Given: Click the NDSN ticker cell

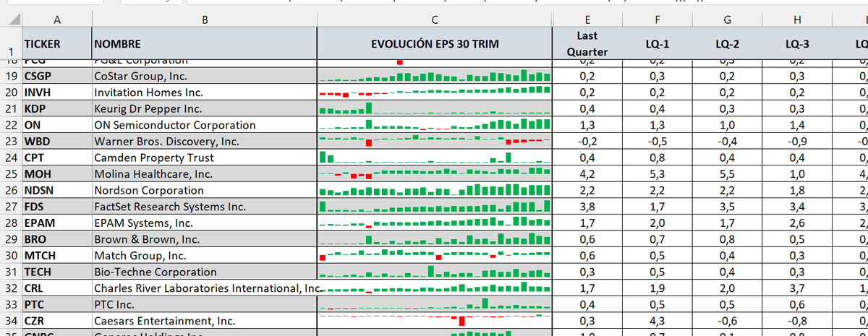Looking at the screenshot, I should point(57,190).
